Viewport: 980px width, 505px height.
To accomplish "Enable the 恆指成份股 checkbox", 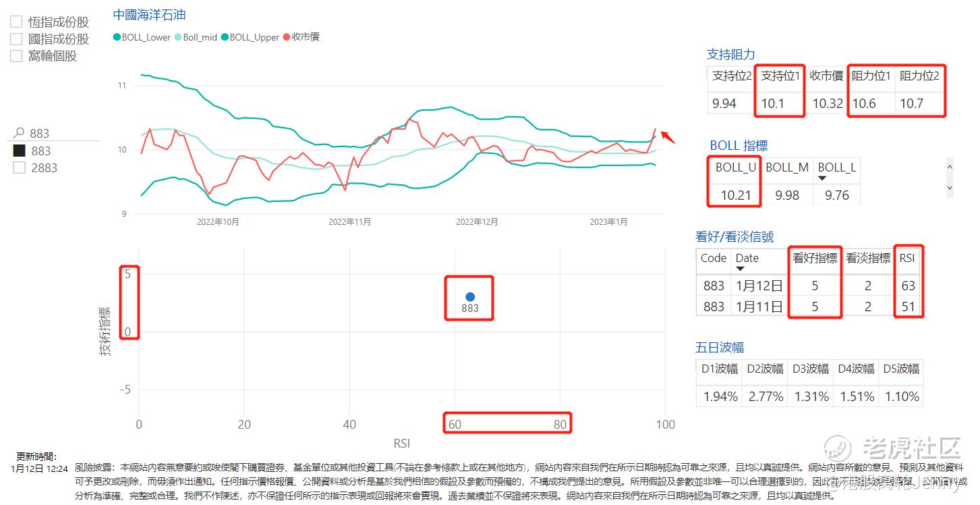I will pyautogui.click(x=15, y=20).
